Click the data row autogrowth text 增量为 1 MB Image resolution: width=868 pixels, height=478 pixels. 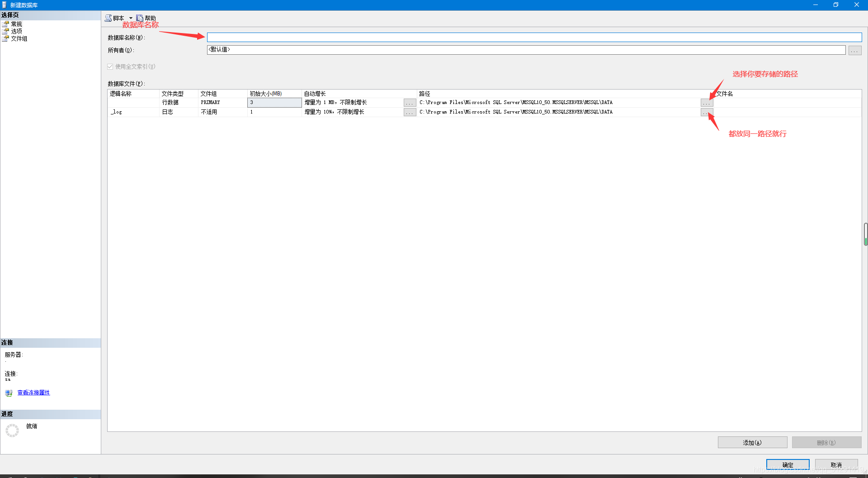click(335, 103)
